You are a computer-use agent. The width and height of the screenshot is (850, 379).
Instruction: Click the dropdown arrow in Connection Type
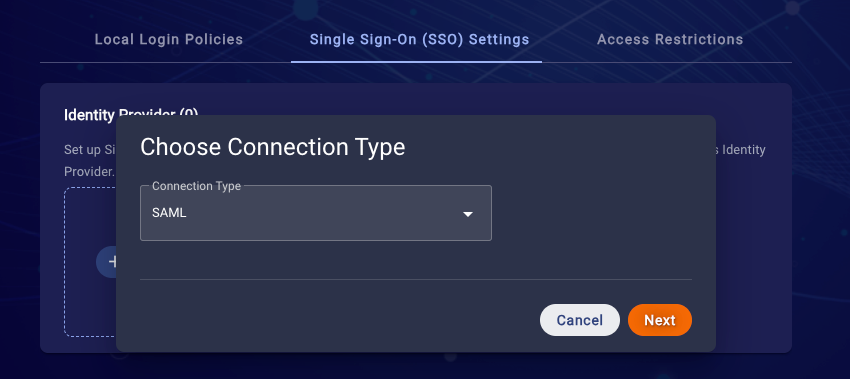[x=468, y=214]
